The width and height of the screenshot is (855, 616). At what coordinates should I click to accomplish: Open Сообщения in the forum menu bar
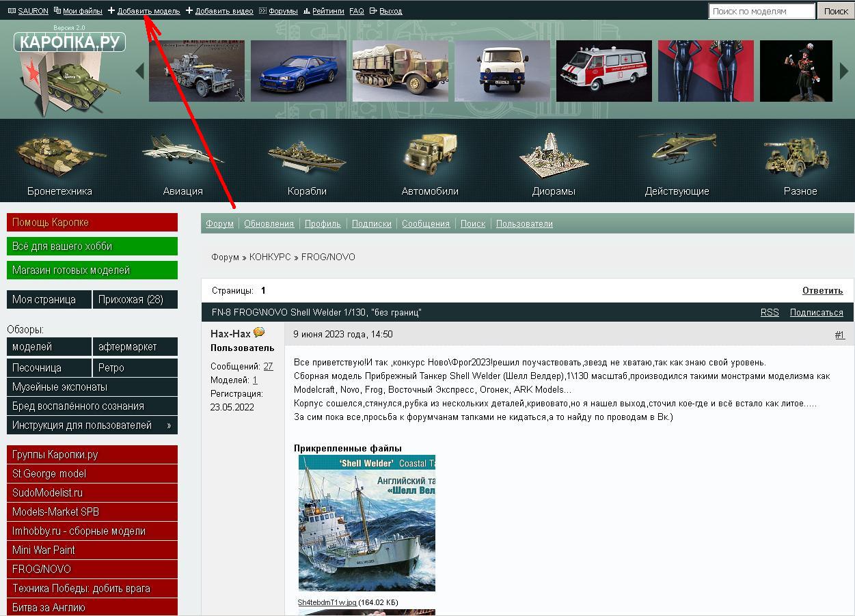426,223
